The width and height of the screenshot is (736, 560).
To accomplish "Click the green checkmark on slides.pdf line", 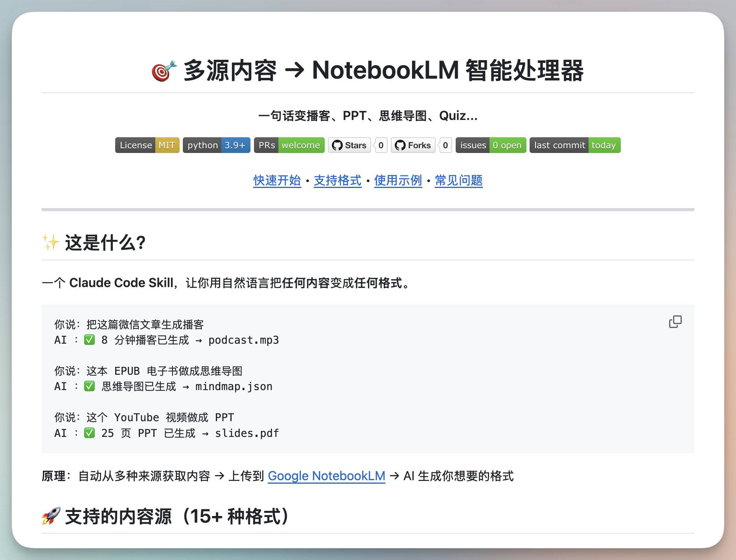I will (89, 433).
